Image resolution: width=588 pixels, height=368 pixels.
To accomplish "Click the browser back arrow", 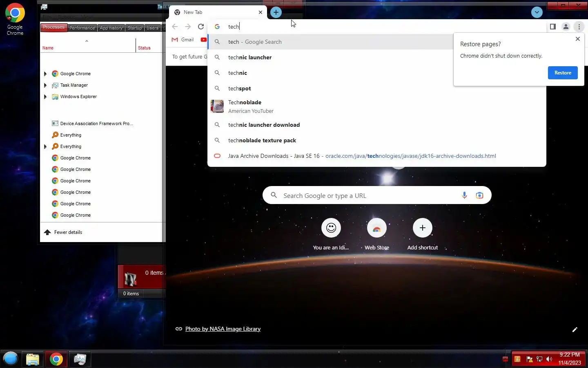I will 175,27.
